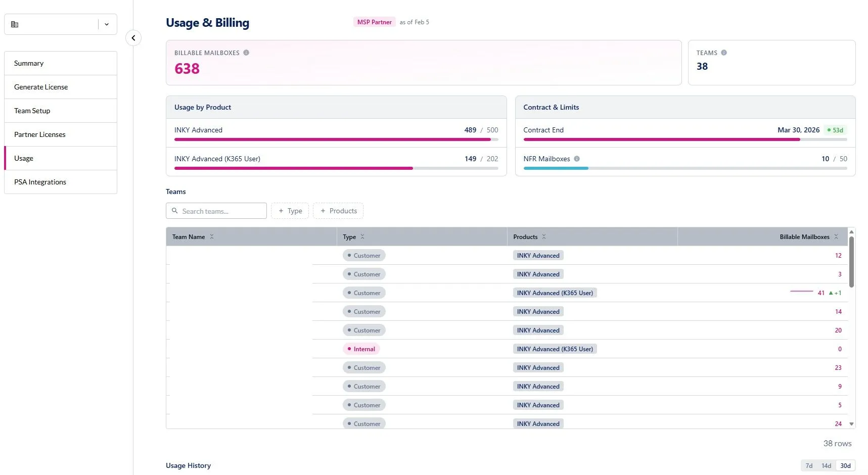
Task: Add a Products filter
Action: (338, 211)
